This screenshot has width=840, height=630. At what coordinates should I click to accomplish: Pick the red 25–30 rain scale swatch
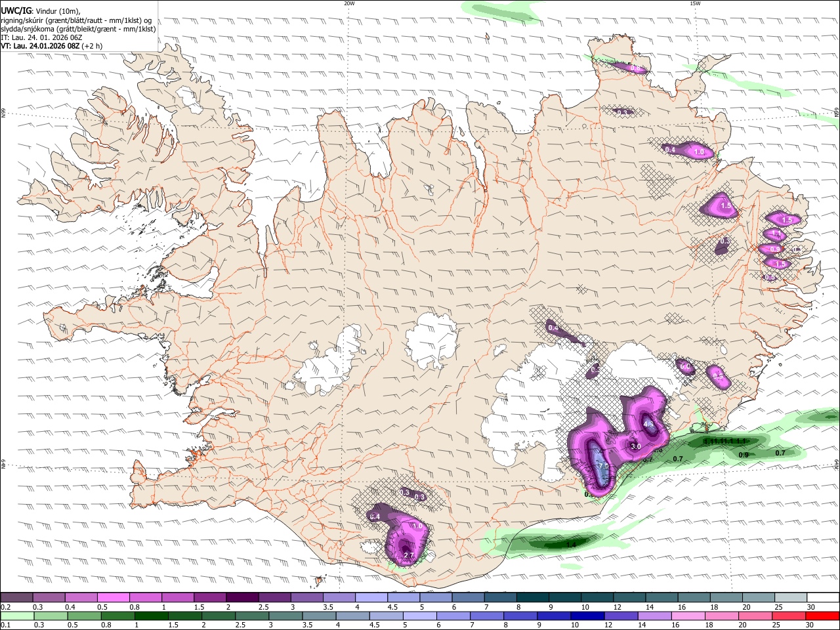coord(788,616)
